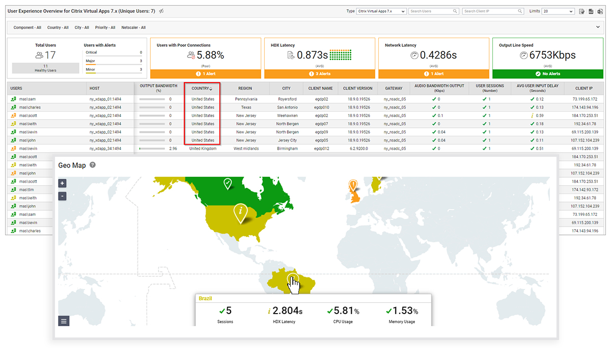Sort by the REGION column header
Screen dimensions: 611x364
(245, 88)
